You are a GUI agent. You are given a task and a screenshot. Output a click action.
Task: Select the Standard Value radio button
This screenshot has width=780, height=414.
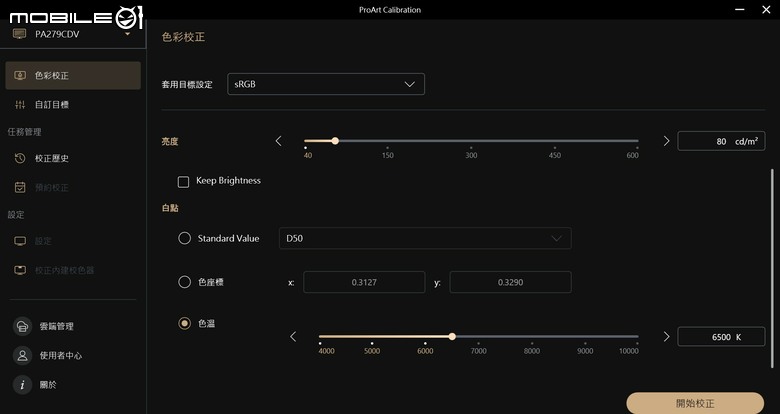coord(185,238)
